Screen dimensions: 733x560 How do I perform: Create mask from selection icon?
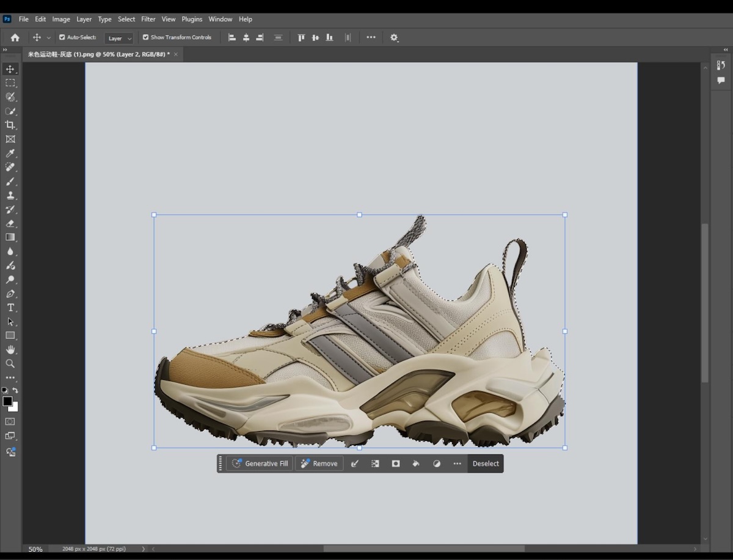point(396,464)
